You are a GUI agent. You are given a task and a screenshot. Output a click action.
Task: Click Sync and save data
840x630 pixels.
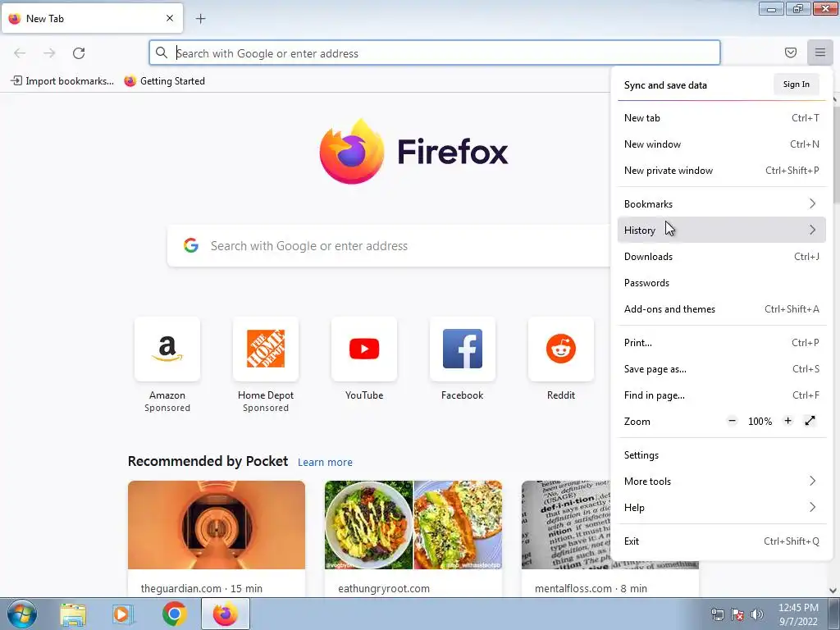[665, 85]
